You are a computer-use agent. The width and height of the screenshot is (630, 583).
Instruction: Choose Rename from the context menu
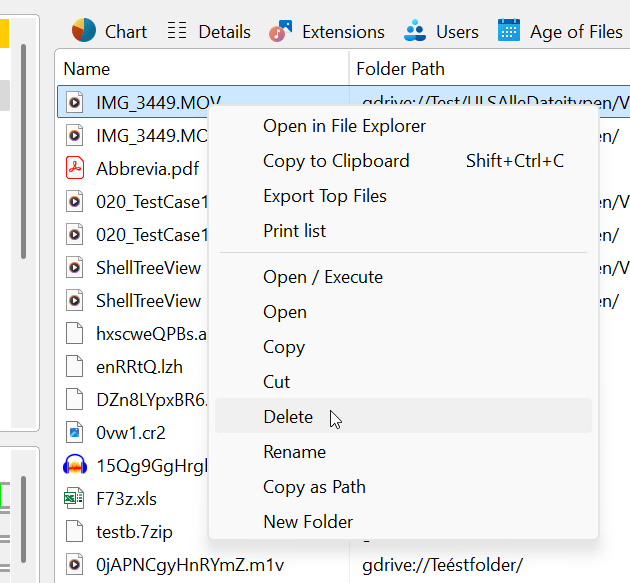[294, 452]
